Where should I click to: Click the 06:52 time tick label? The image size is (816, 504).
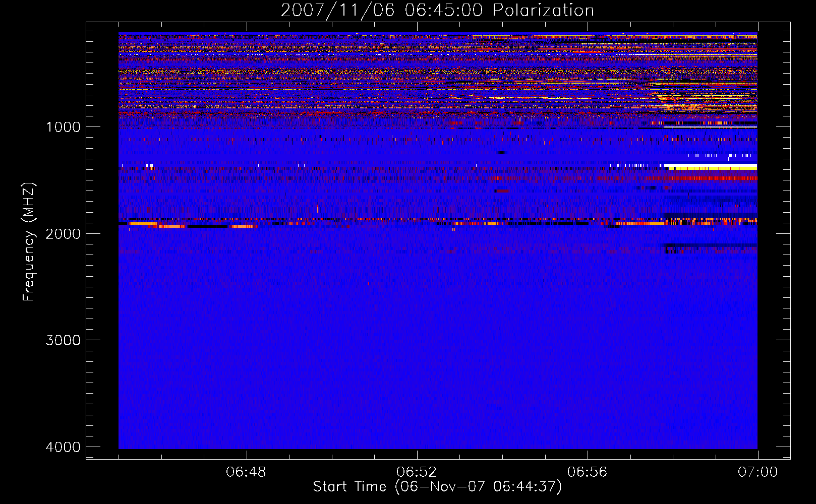tap(417, 472)
